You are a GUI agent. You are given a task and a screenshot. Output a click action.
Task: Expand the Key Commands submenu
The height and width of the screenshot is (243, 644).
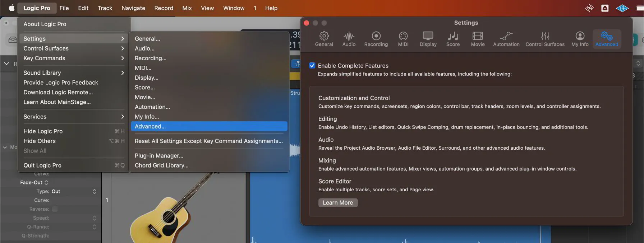73,58
